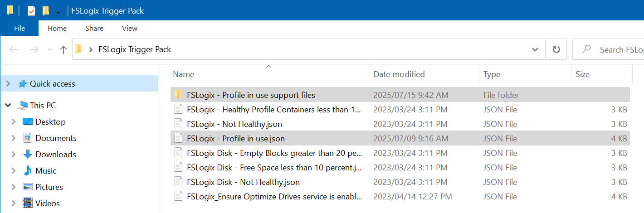Image resolution: width=644 pixels, height=213 pixels.
Task: Click the address bar breadcrumb chevron
Action: click(91, 49)
